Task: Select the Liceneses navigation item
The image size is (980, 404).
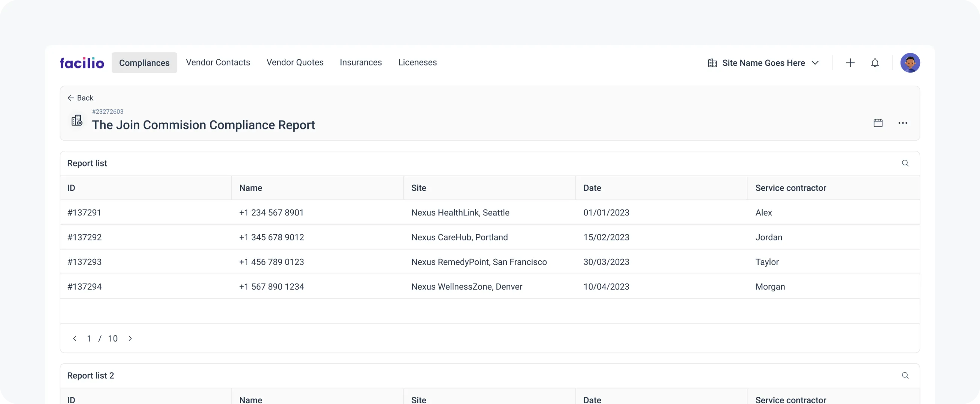Action: tap(417, 62)
